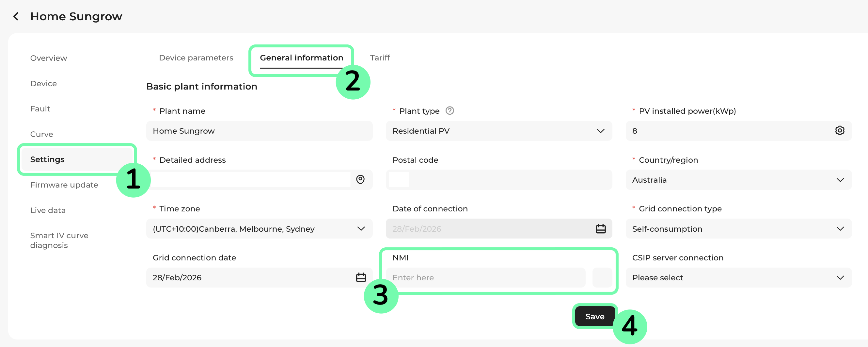Viewport: 868px width, 347px height.
Task: Open the Grid connection date calendar icon
Action: coord(361,277)
